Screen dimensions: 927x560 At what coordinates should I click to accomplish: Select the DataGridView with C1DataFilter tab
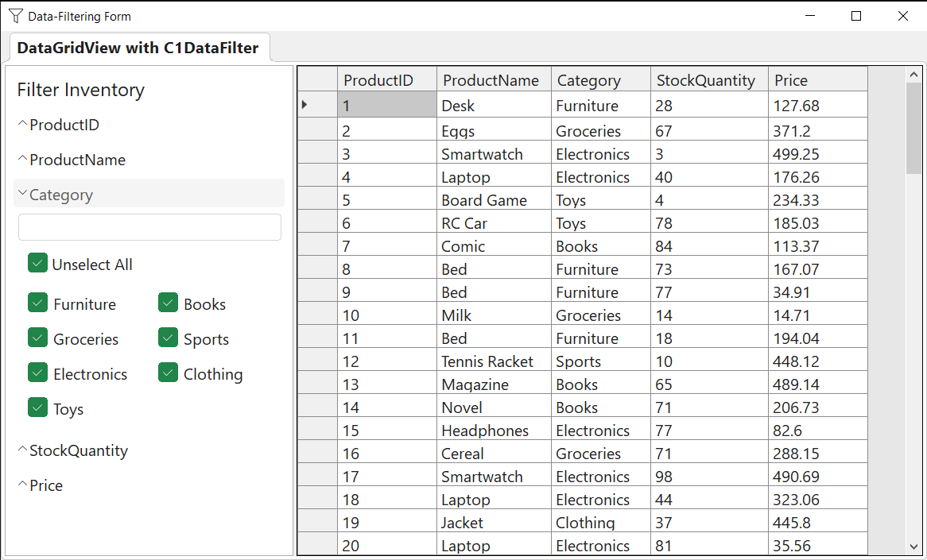point(138,48)
